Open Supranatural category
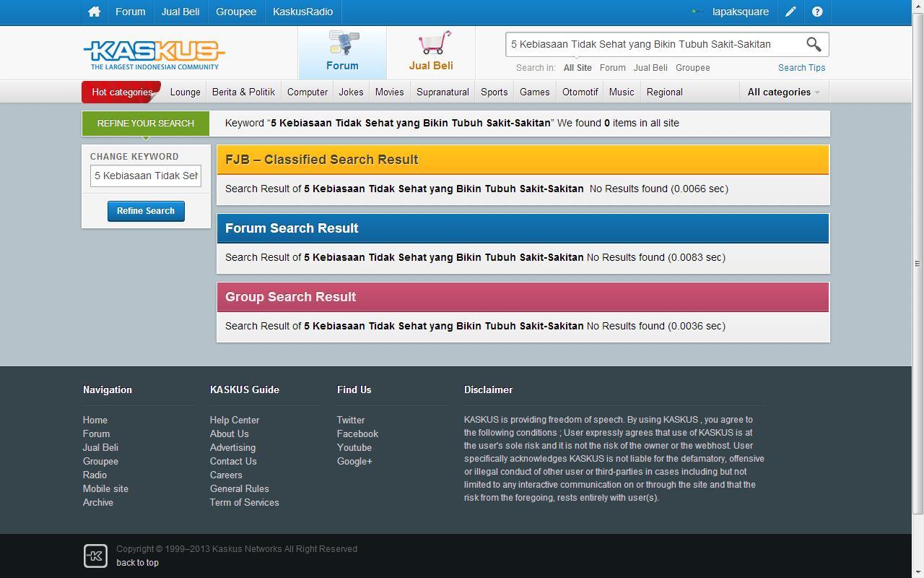This screenshot has height=578, width=924. (443, 92)
